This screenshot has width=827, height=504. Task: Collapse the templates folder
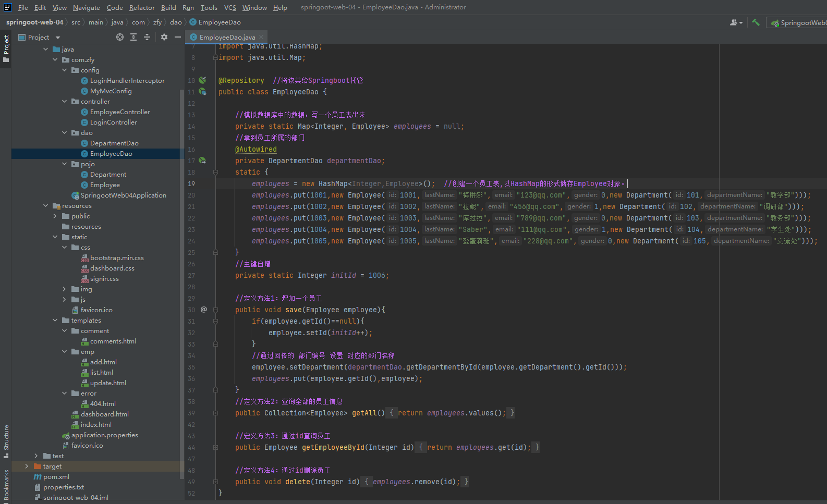pos(55,321)
